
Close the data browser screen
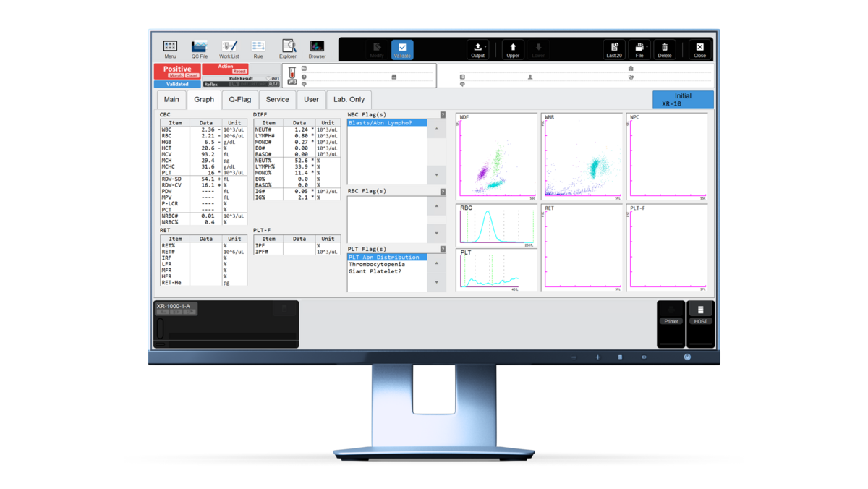click(699, 49)
